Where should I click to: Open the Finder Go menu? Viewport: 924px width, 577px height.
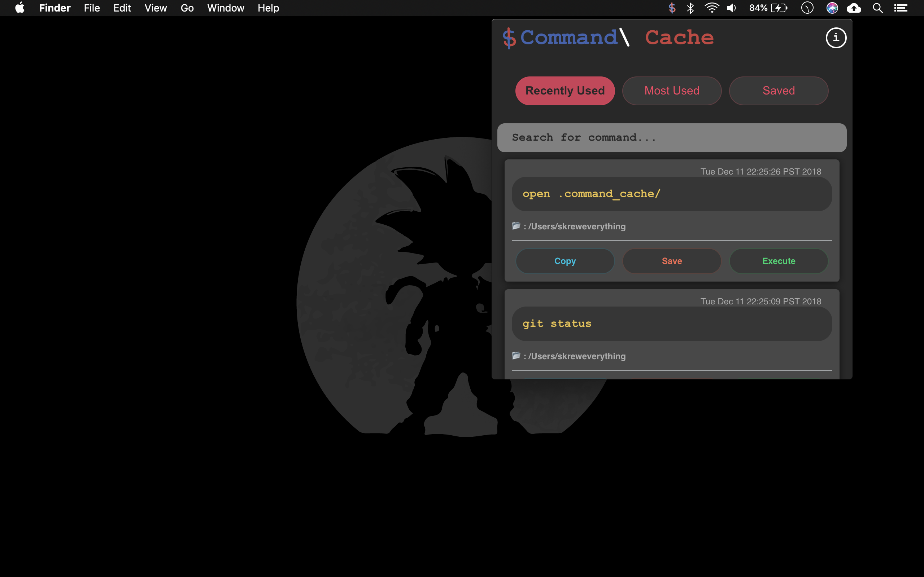[x=187, y=8]
